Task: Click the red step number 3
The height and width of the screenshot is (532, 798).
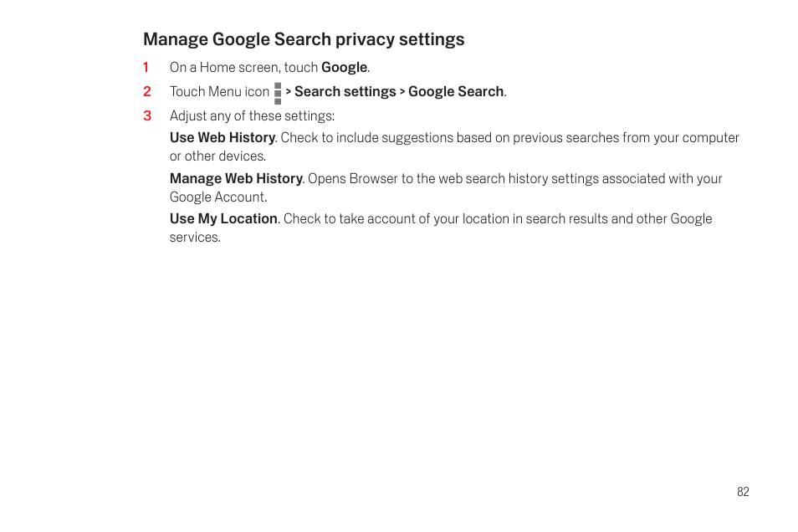Action: pos(147,116)
